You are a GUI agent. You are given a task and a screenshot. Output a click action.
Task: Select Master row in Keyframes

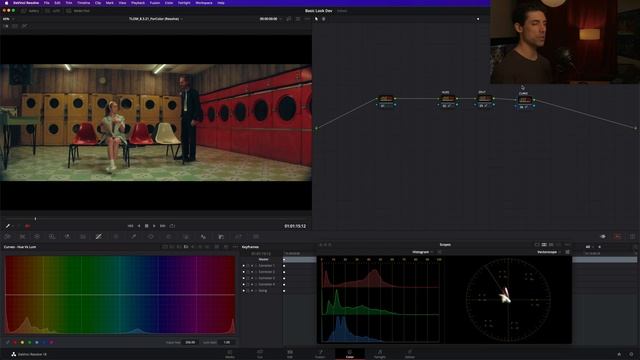click(x=263, y=259)
